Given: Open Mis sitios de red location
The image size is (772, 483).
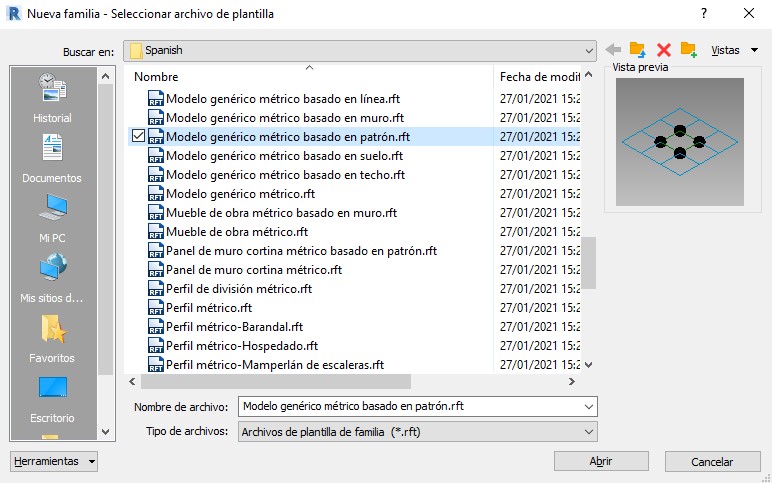Looking at the screenshot, I should coord(52,275).
